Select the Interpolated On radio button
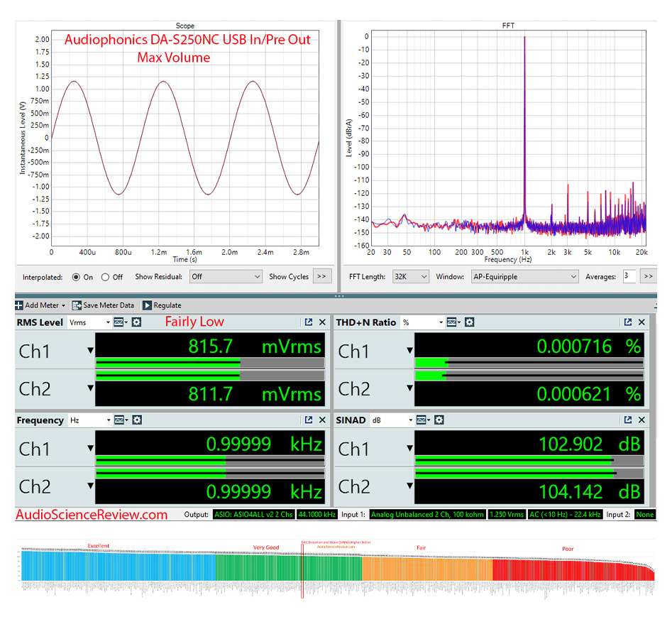Image resolution: width=672 pixels, height=639 pixels. (77, 277)
